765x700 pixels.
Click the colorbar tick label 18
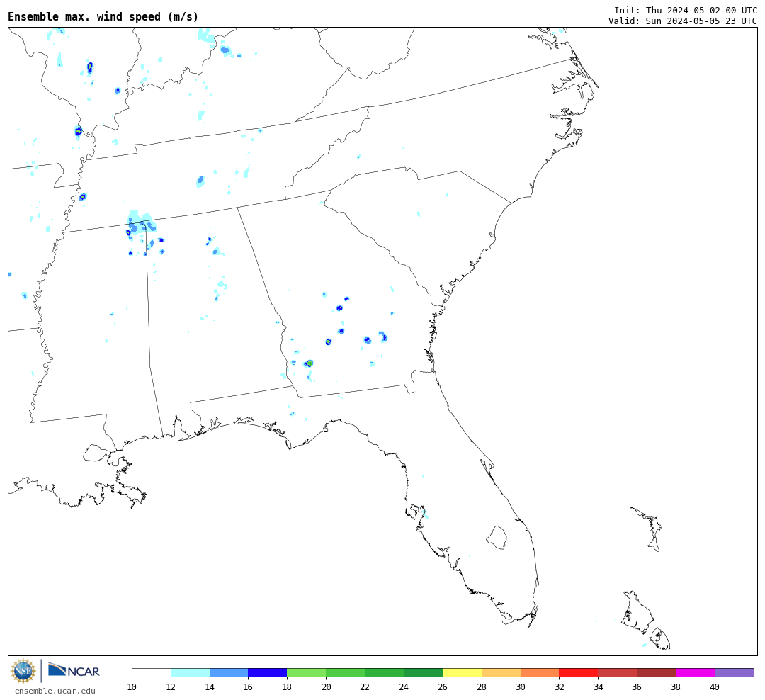pyautogui.click(x=288, y=687)
